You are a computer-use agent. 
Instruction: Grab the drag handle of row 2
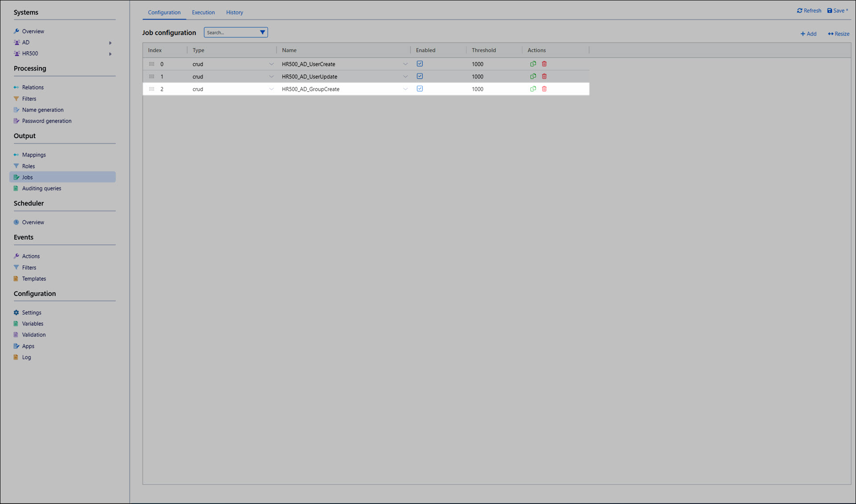[x=152, y=89]
